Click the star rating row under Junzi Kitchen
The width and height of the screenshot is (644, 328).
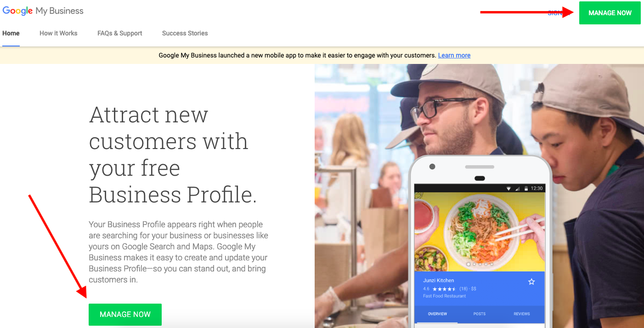coord(449,289)
